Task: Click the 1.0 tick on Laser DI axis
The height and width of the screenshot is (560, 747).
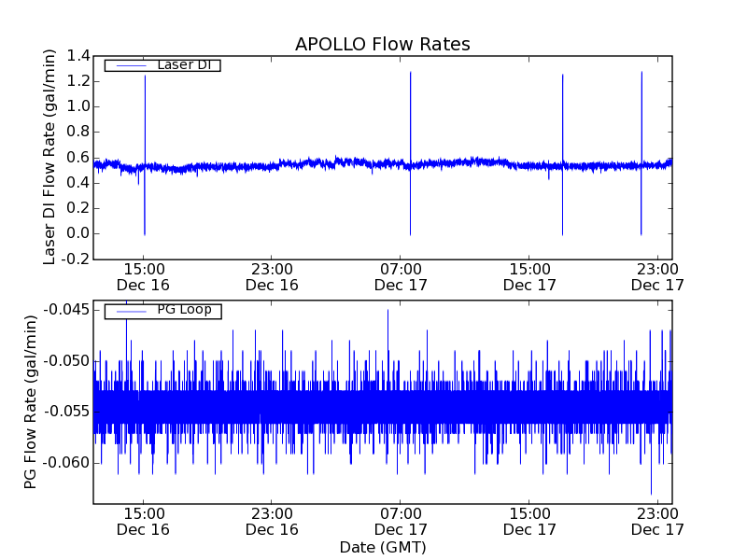Action: click(x=78, y=106)
